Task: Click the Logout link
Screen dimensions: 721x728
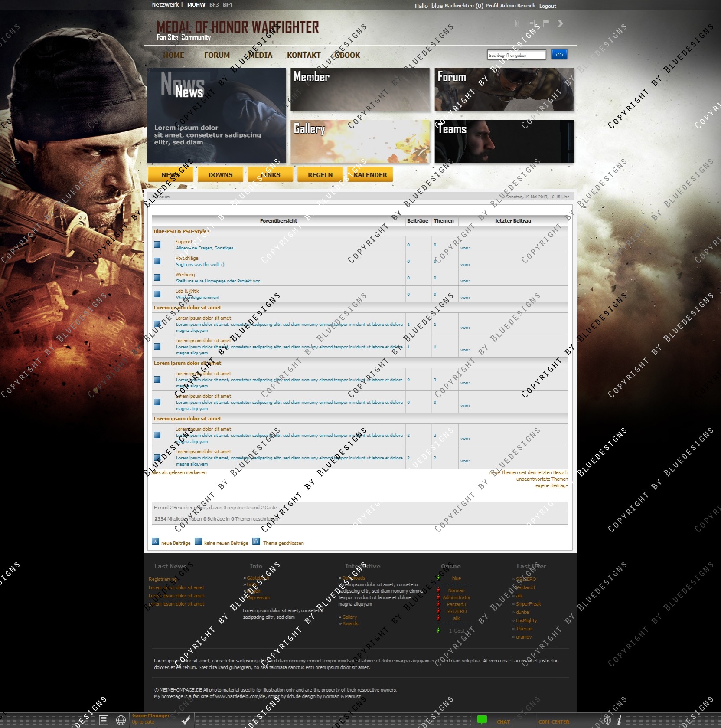Action: 548,6
